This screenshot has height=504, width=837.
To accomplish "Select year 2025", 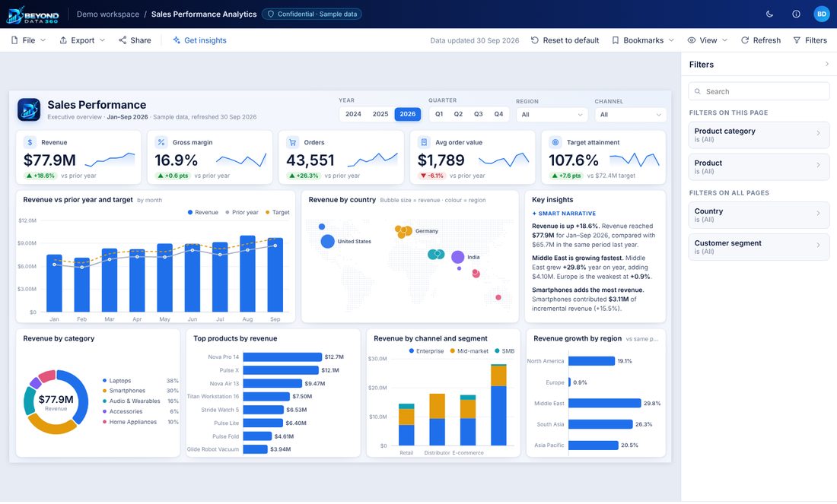I will tap(380, 114).
